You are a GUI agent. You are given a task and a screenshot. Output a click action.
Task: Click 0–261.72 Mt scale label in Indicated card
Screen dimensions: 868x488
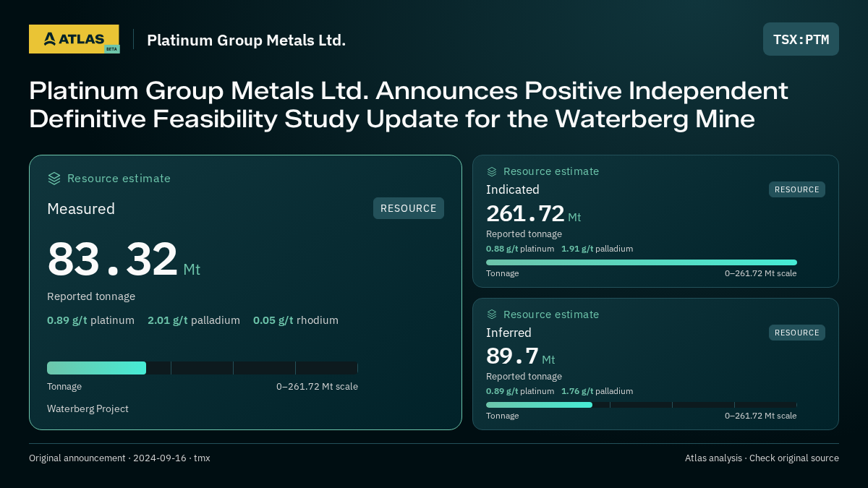click(x=760, y=273)
